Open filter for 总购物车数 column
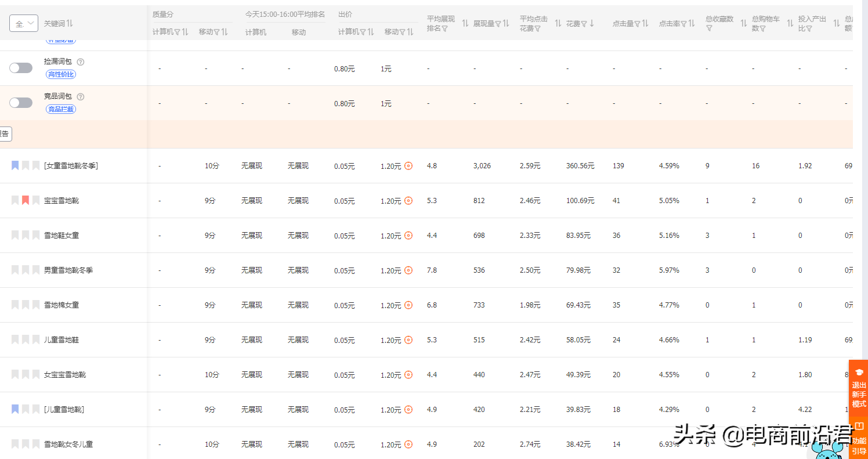This screenshot has width=868, height=459. click(x=763, y=28)
